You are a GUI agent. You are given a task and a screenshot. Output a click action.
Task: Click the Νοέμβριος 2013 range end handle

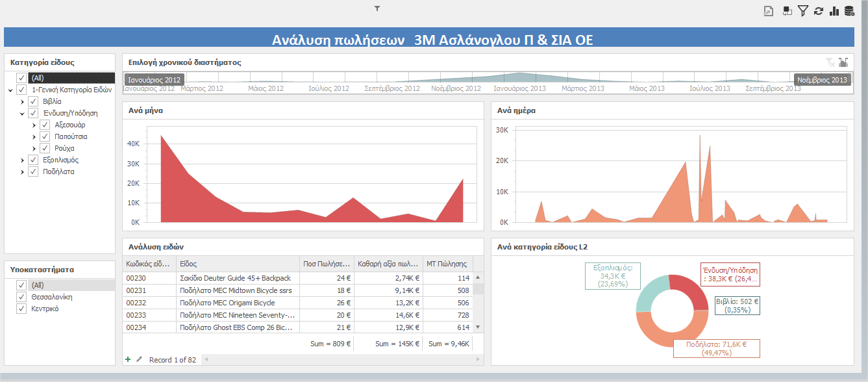[x=823, y=80]
